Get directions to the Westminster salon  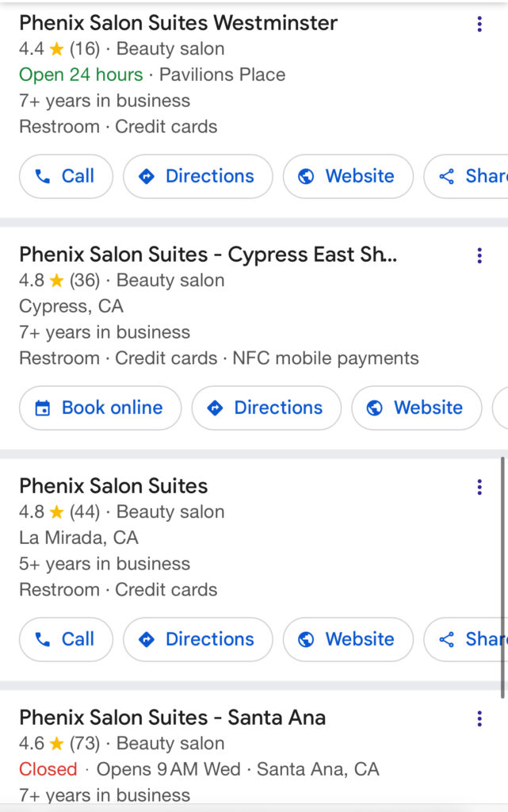coord(197,176)
